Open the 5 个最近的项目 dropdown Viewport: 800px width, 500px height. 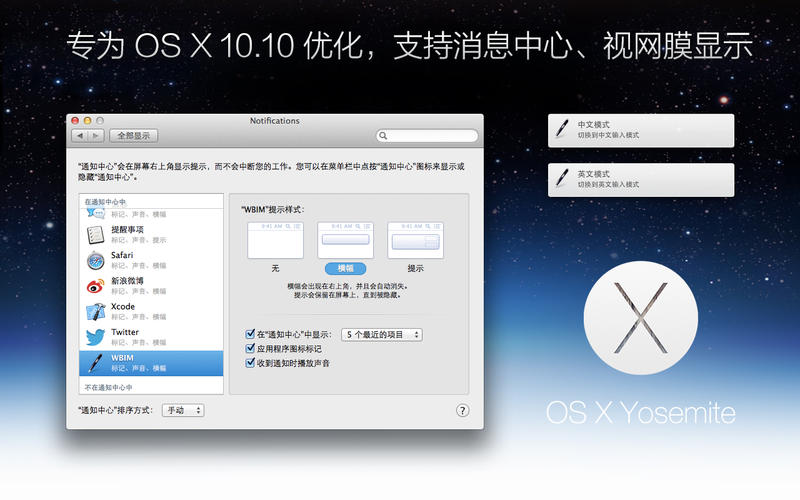pos(382,335)
